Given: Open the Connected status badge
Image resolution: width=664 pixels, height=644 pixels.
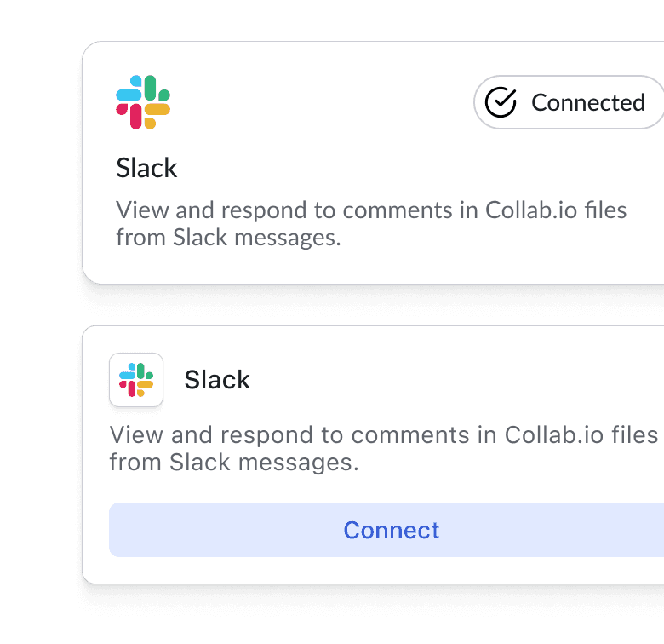Looking at the screenshot, I should (569, 102).
